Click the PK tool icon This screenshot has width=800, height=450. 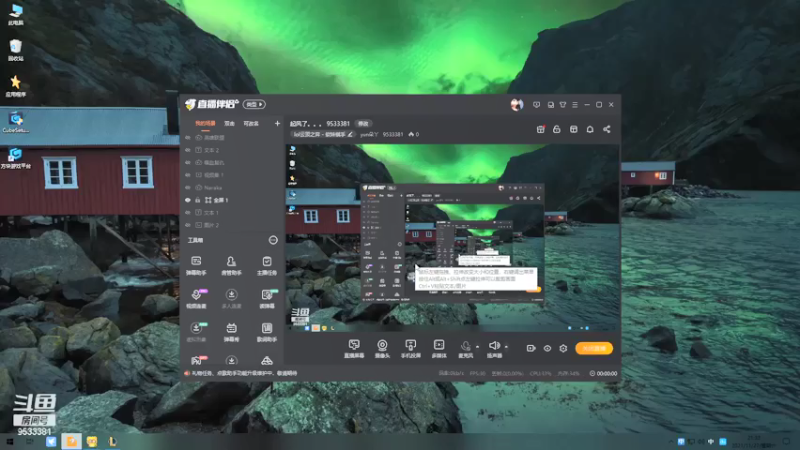196,360
